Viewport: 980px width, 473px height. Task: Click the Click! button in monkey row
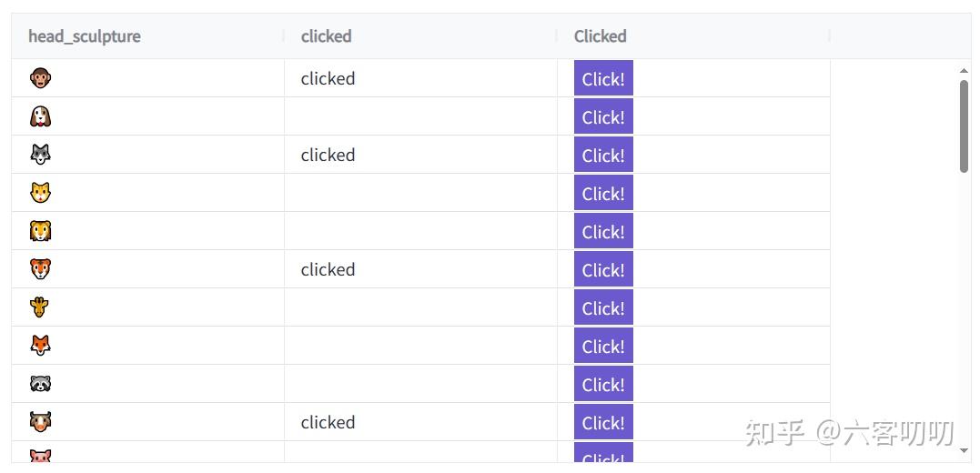pos(603,78)
